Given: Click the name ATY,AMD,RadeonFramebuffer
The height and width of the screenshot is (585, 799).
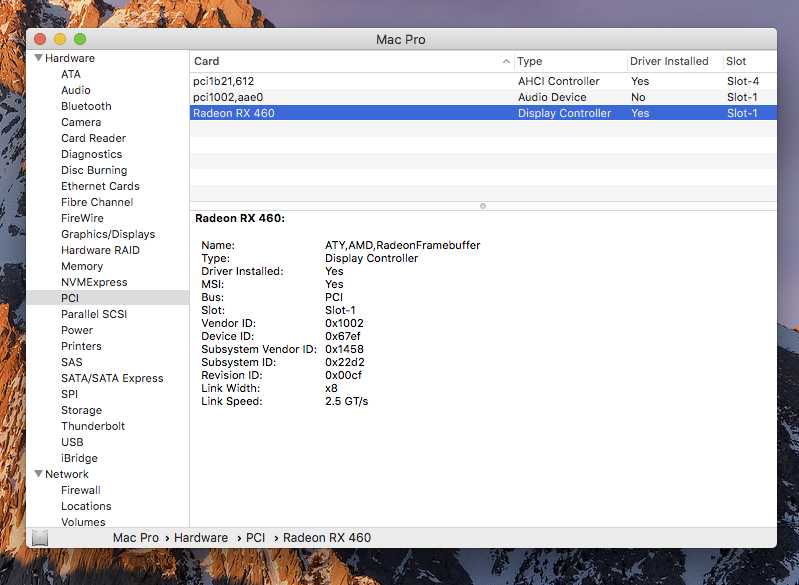Looking at the screenshot, I should (x=403, y=245).
